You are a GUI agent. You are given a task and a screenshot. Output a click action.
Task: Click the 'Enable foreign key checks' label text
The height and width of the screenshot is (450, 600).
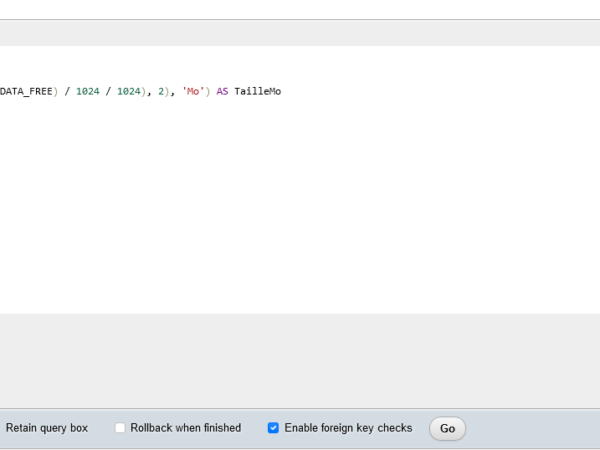tap(348, 428)
